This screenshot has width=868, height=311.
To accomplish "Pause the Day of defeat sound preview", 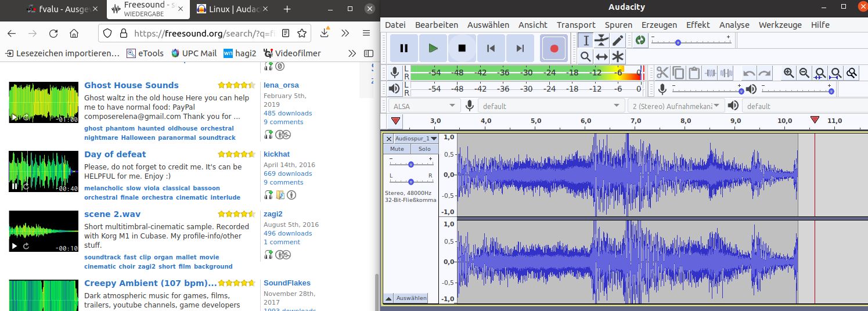I will (x=14, y=186).
